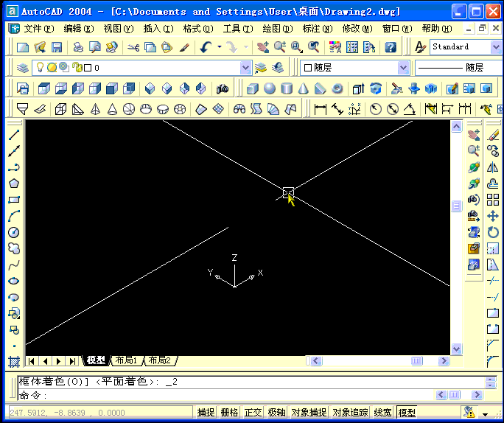Toggle 模型 model space button
504x423 pixels.
point(407,412)
